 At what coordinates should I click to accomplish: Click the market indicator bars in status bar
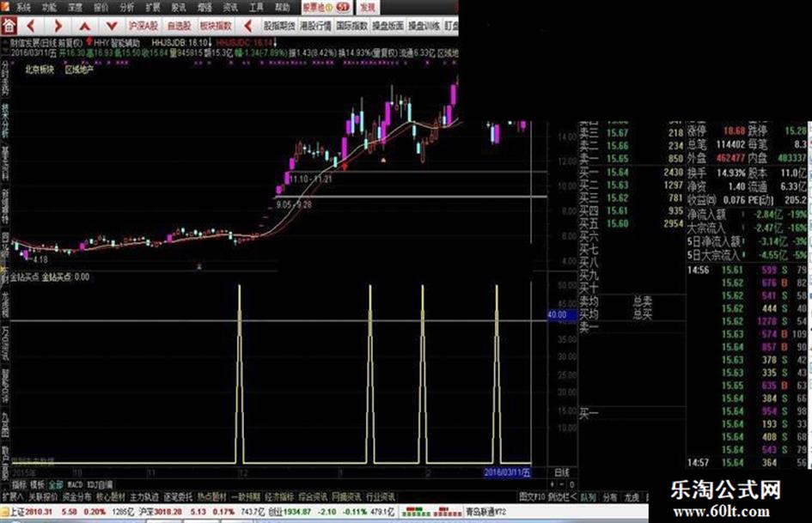click(431, 512)
